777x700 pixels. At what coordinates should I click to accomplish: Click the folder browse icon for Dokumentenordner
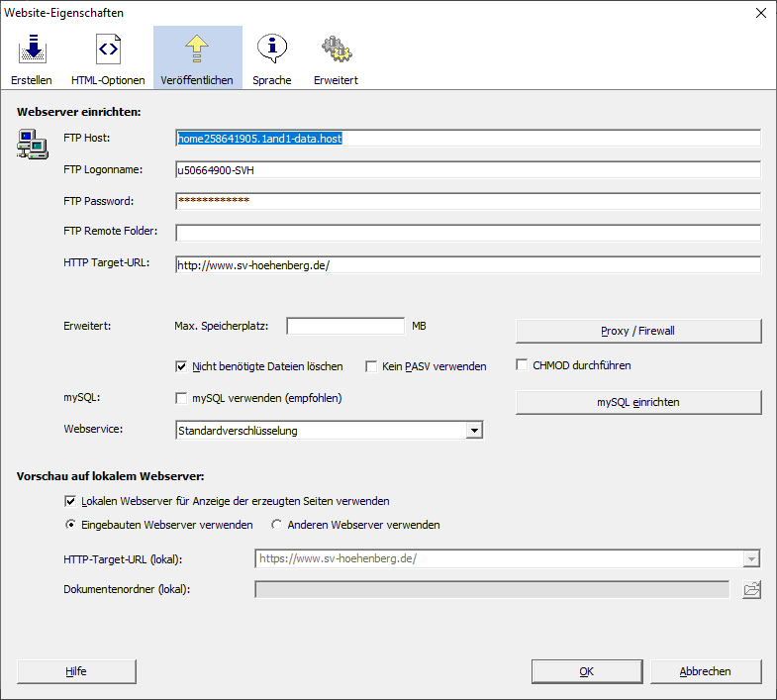click(x=752, y=590)
